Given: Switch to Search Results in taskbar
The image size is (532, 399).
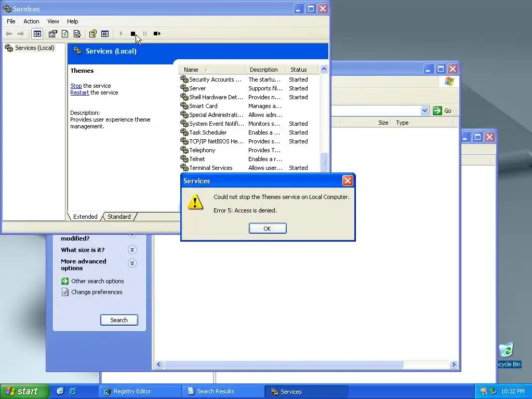Looking at the screenshot, I should click(223, 391).
